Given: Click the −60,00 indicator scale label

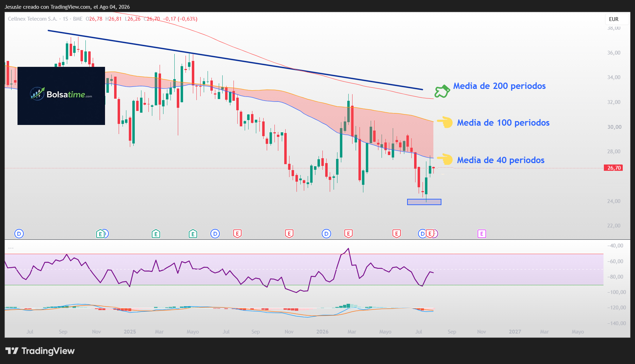Looking at the screenshot, I should 615,261.
